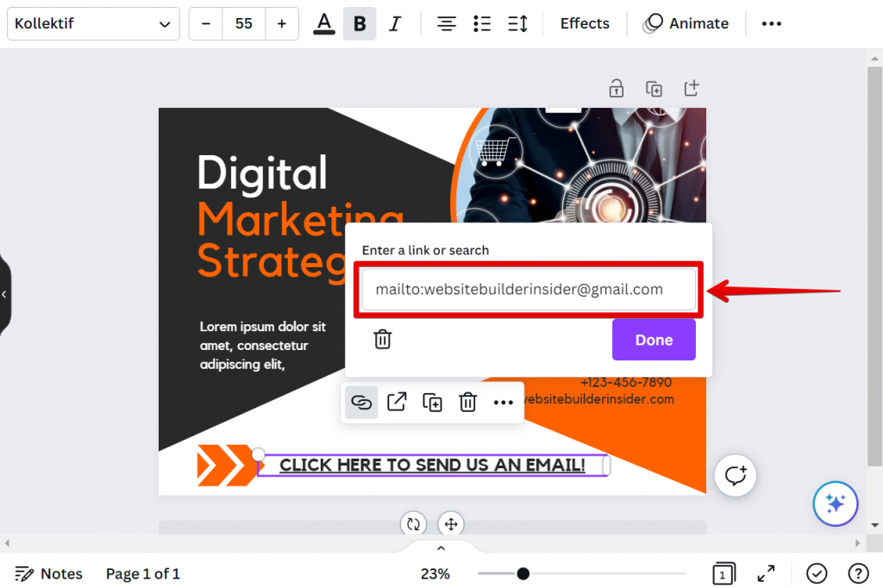Adjust the zoom level slider
This screenshot has width=883, height=588.
click(x=524, y=572)
